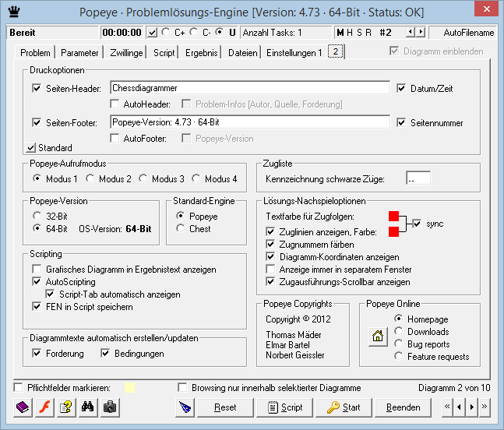Toggle the Datum/Zeit checkbox

(401, 88)
